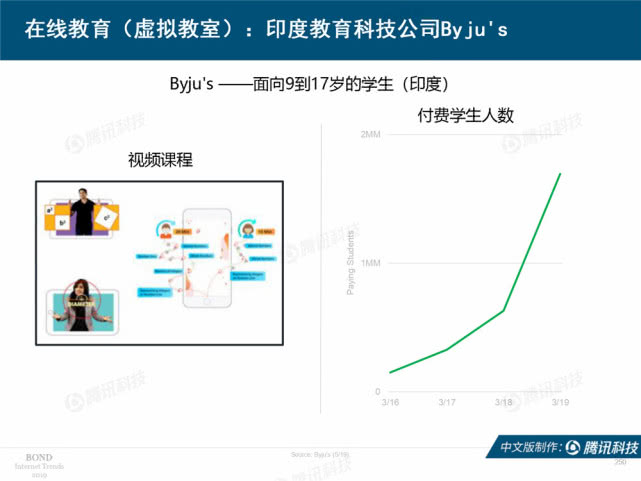This screenshot has width=641, height=481.
Task: Click the 'BOND Internet Trends 2019' footer logo
Action: pyautogui.click(x=39, y=466)
